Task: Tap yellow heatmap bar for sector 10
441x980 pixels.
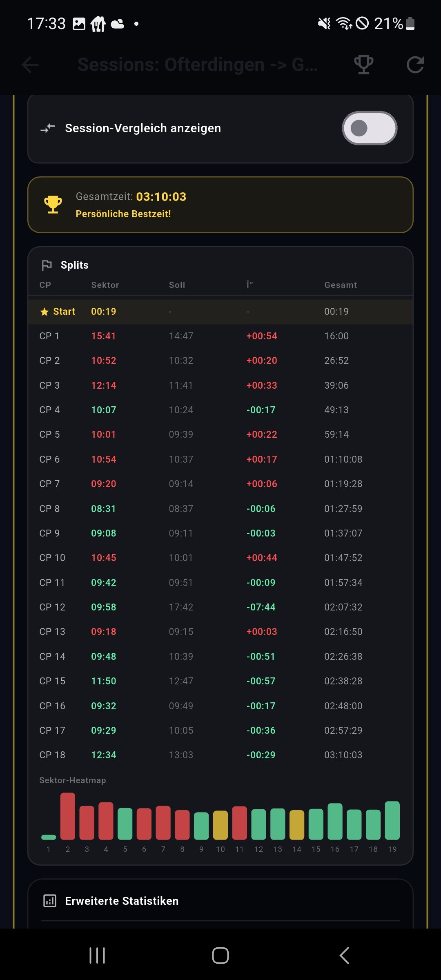Action: coord(220,825)
